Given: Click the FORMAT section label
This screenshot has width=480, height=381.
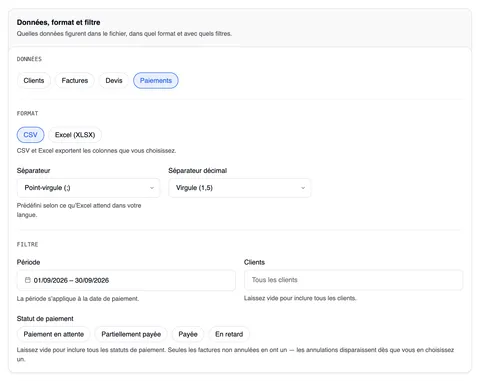Looking at the screenshot, I should (x=27, y=113).
